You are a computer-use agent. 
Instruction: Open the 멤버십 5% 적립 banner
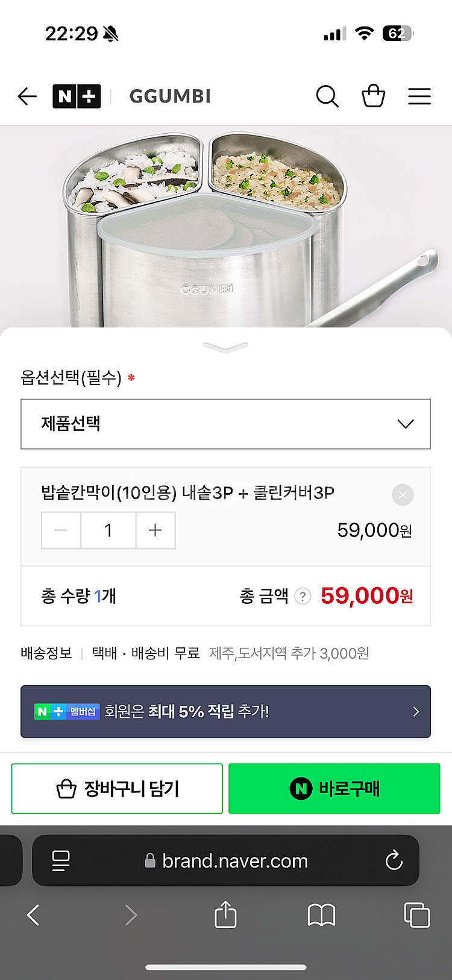225,711
